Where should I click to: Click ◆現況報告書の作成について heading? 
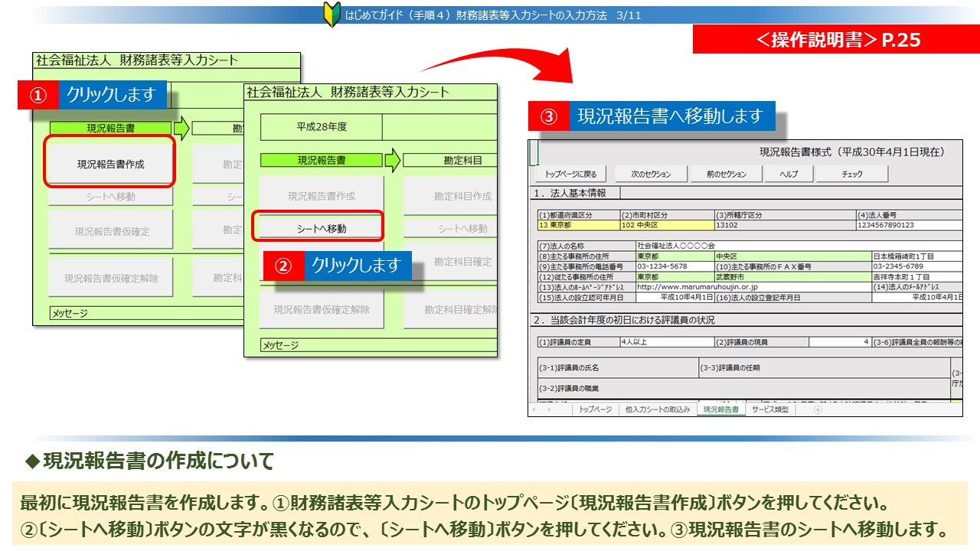point(149,461)
